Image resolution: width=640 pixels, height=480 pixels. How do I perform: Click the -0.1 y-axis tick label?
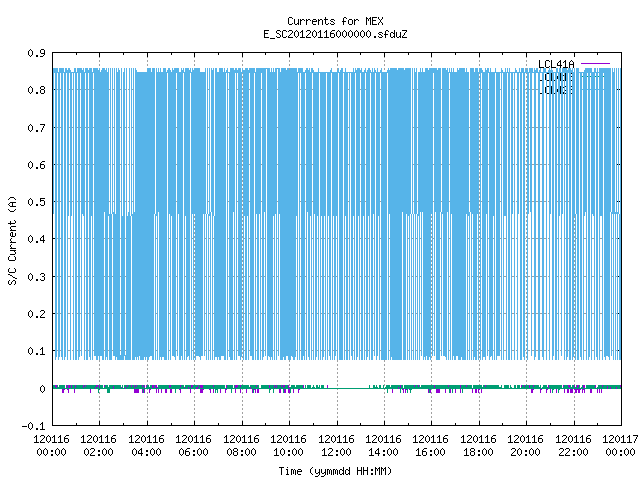pos(33,426)
